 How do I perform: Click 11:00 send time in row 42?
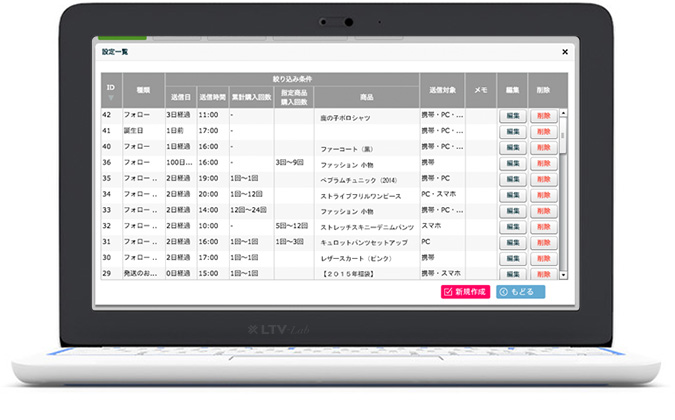coord(213,115)
